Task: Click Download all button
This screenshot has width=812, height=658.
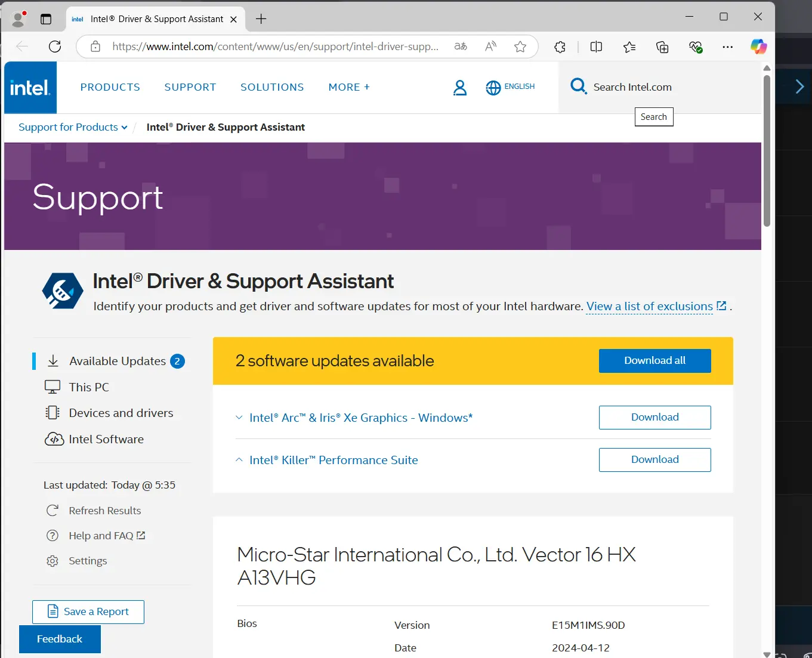Action: 654,361
